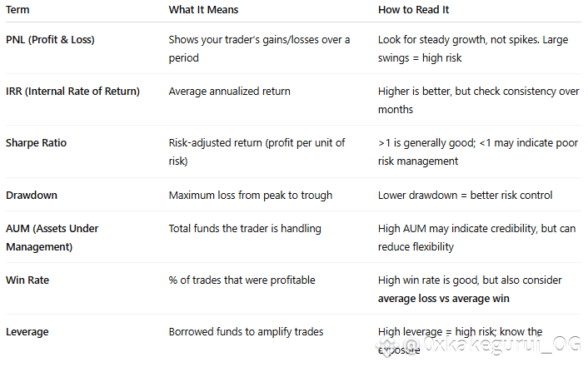
Task: Click the 0xkakegurui_OG watermark username
Action: pyautogui.click(x=492, y=345)
